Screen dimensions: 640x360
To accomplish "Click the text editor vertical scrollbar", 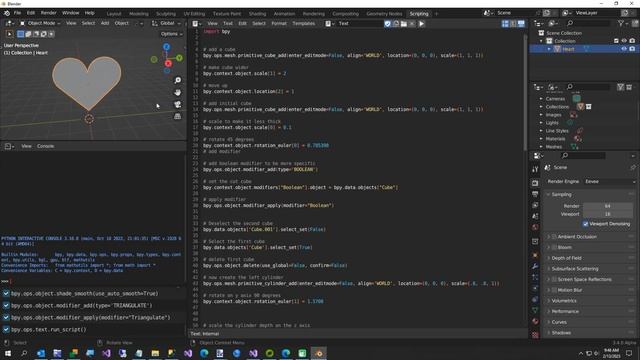I will click(x=525, y=92).
